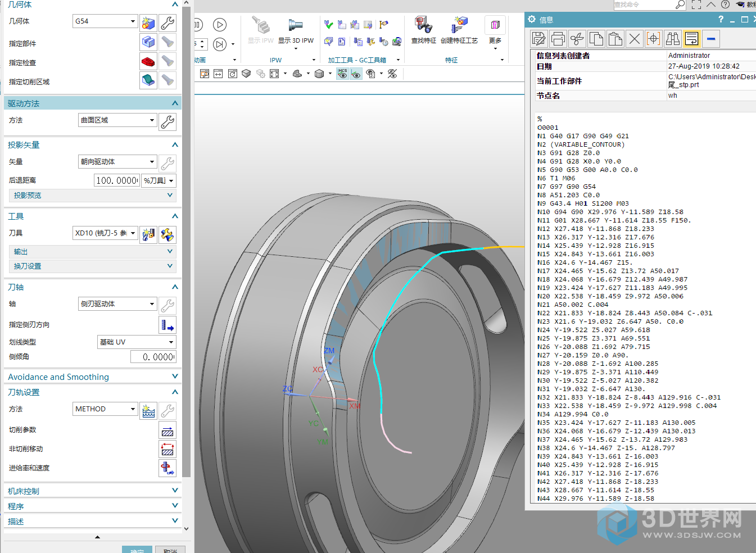Click the Delete X icon in Information window

point(634,39)
